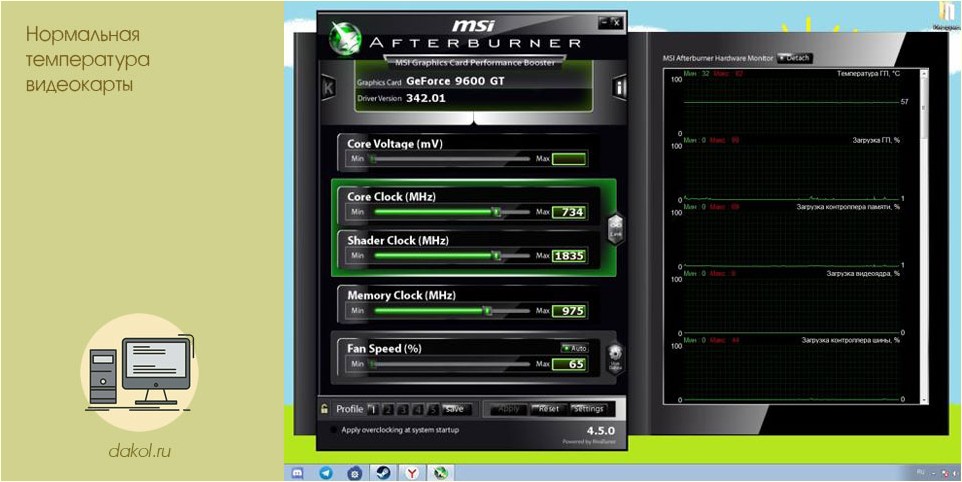Image resolution: width=962 pixels, height=482 pixels.
Task: Click the Shader Clock (MHz) label
Action: tap(397, 240)
